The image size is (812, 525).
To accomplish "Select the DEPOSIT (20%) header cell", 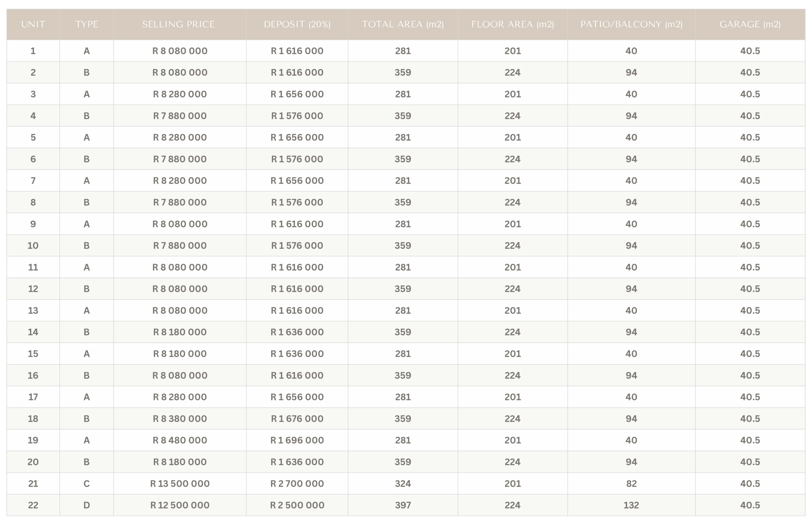I will [297, 24].
